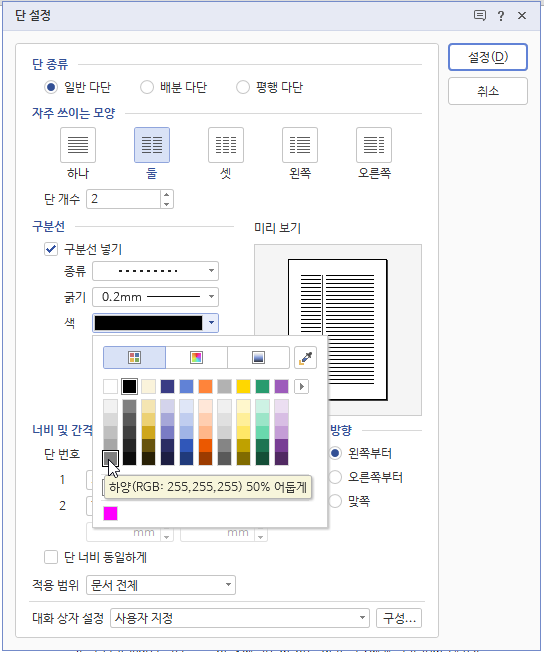This screenshot has height=652, width=544.
Task: Check 단 너비 동일하게 checkbox
Action: pyautogui.click(x=51, y=557)
